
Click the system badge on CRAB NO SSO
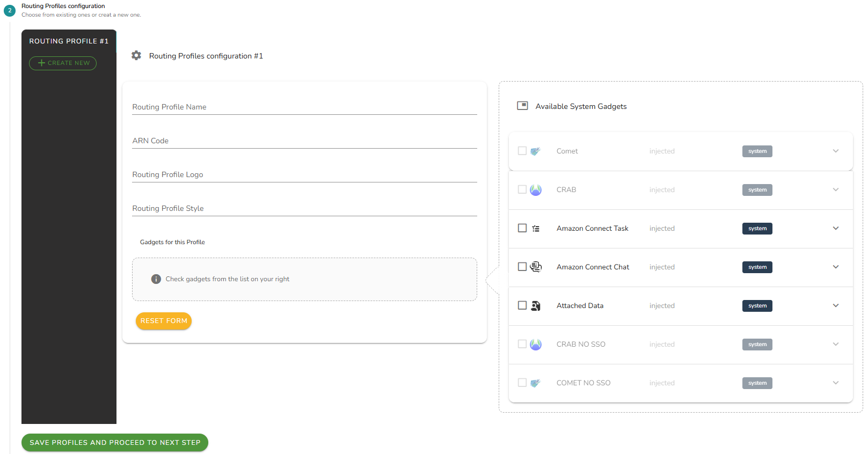pyautogui.click(x=757, y=345)
